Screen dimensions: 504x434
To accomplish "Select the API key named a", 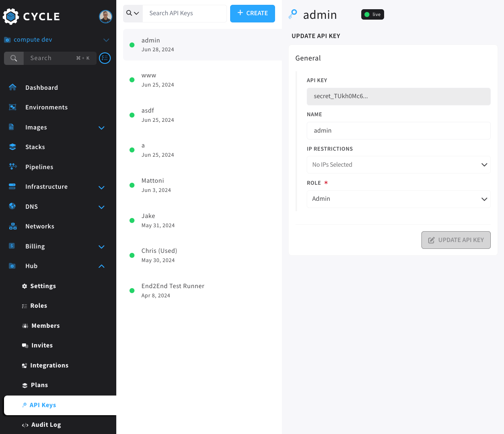I will pyautogui.click(x=202, y=150).
